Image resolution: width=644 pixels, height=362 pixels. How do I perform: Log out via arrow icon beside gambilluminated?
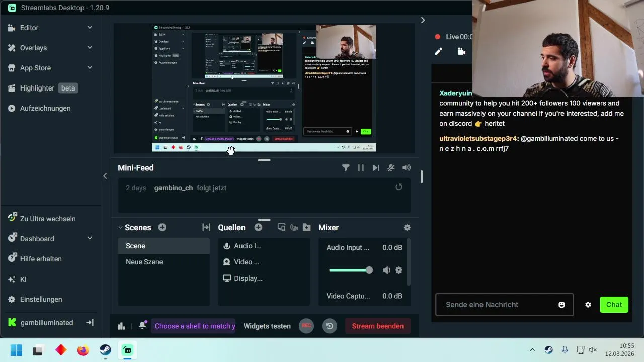coord(90,323)
